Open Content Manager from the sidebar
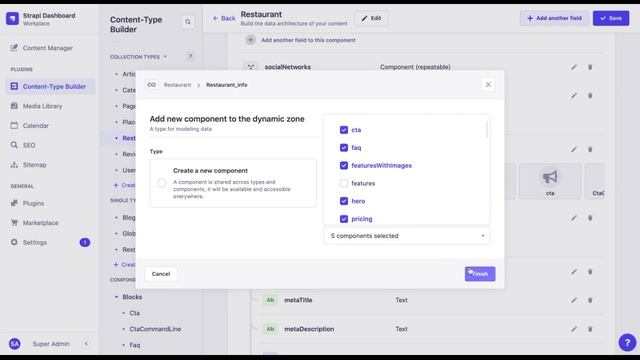640x360 pixels. point(48,48)
